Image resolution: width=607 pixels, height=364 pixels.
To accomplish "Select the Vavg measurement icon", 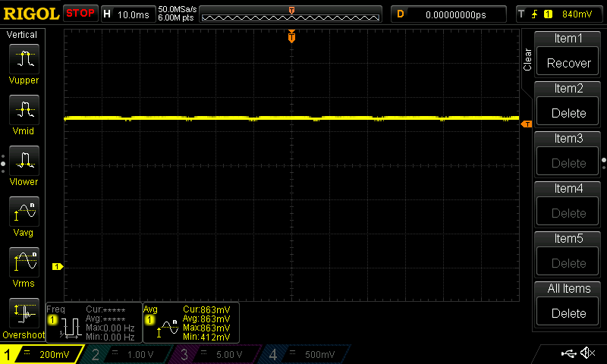I will [24, 212].
